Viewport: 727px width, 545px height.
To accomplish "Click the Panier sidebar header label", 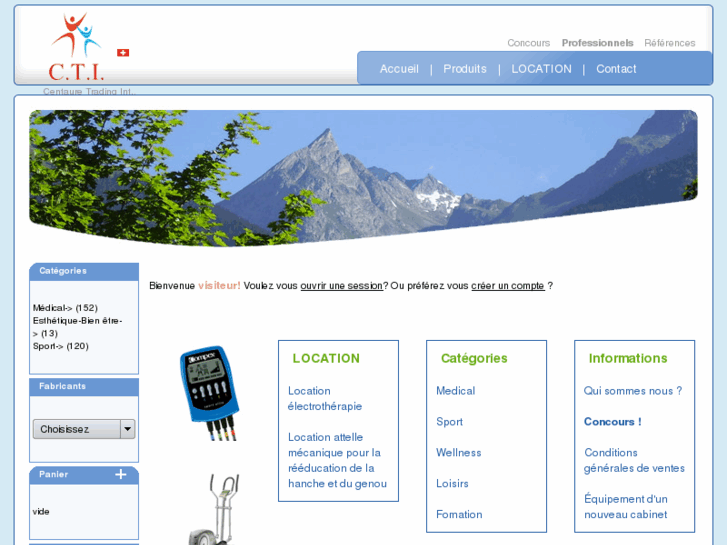I will coord(53,474).
